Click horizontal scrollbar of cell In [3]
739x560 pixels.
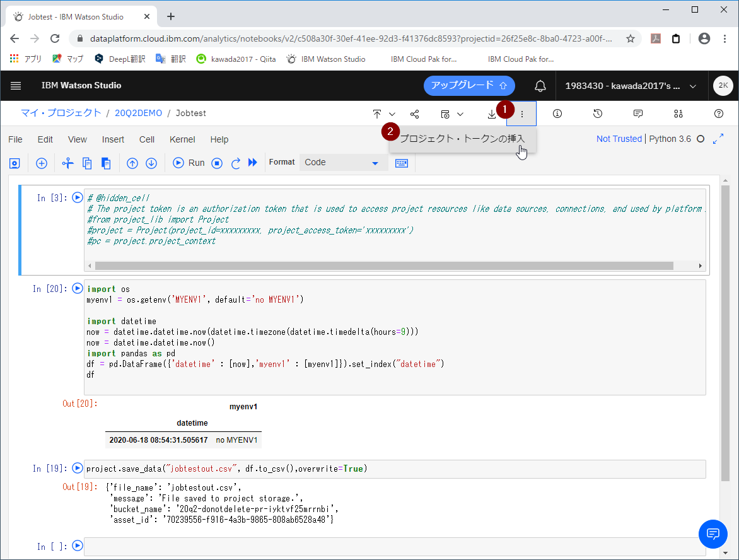click(x=384, y=266)
